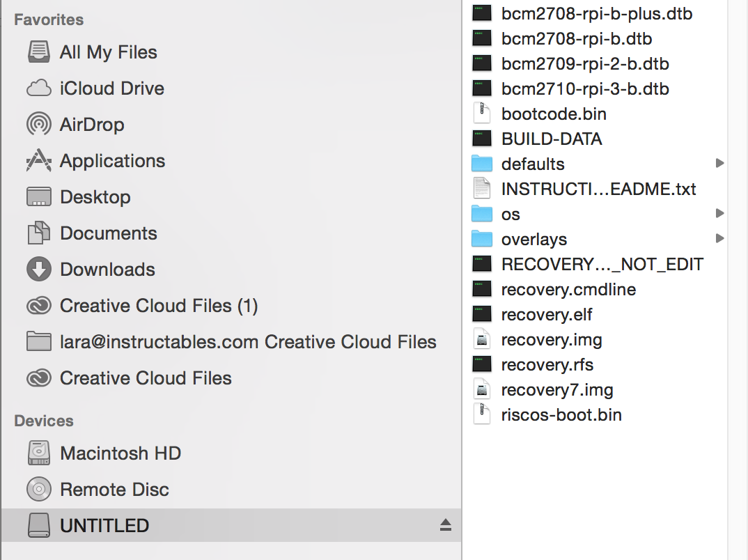748x560 pixels.
Task: Select the riscos-boot.bin file icon
Action: click(x=482, y=414)
